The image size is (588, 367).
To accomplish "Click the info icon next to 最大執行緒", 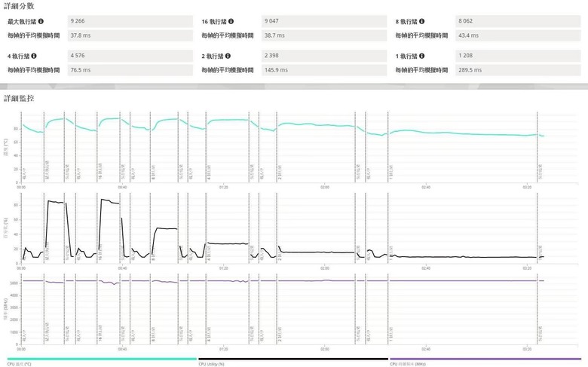I will pos(41,21).
